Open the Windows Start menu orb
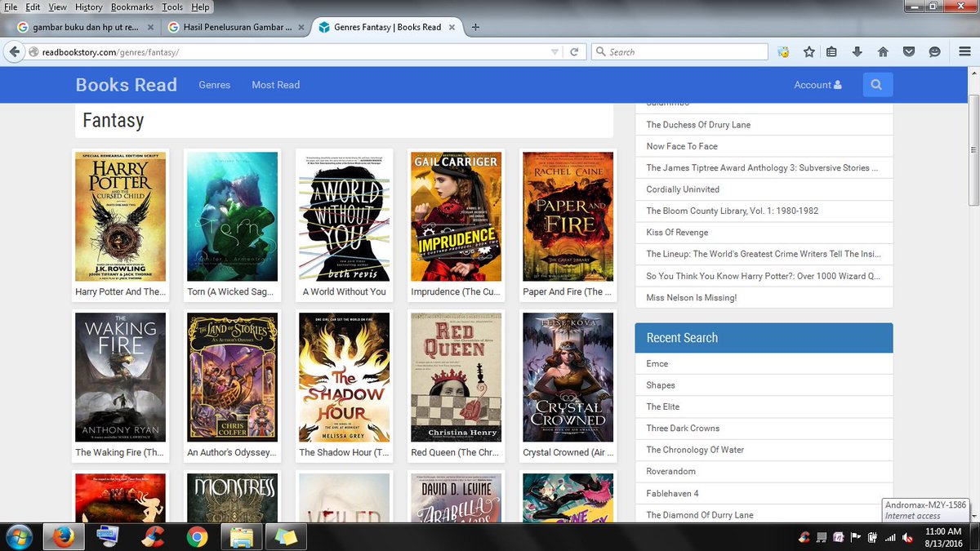This screenshot has height=551, width=980. 19,537
